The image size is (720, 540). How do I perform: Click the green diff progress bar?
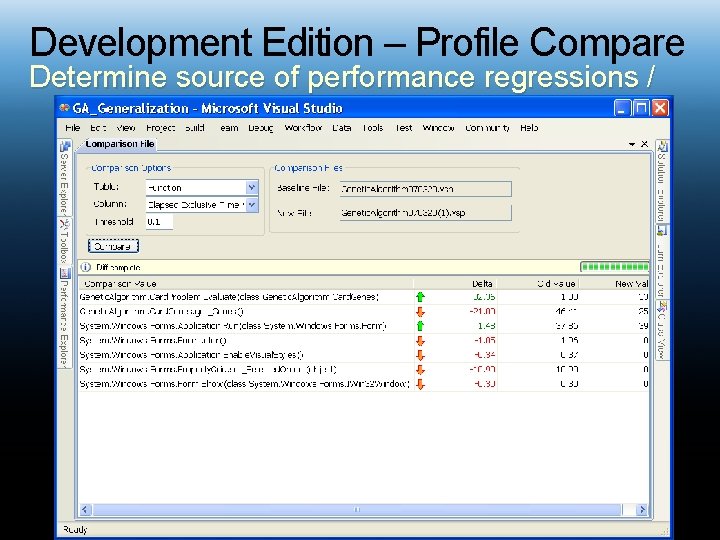(x=614, y=267)
